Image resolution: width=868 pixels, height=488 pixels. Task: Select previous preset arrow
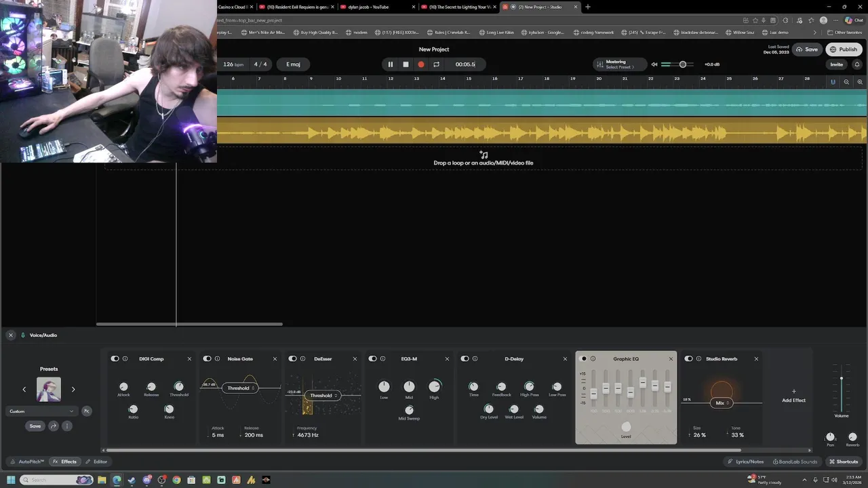click(x=24, y=389)
